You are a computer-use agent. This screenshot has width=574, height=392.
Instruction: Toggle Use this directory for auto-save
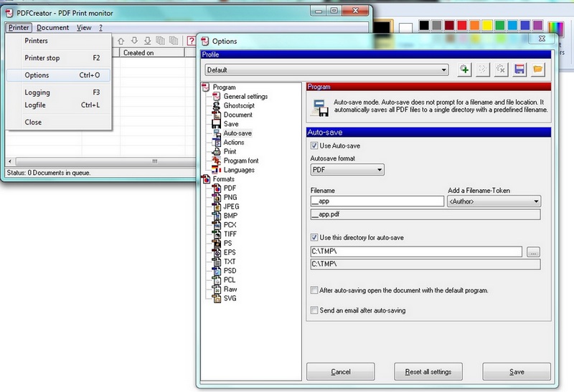click(x=314, y=237)
